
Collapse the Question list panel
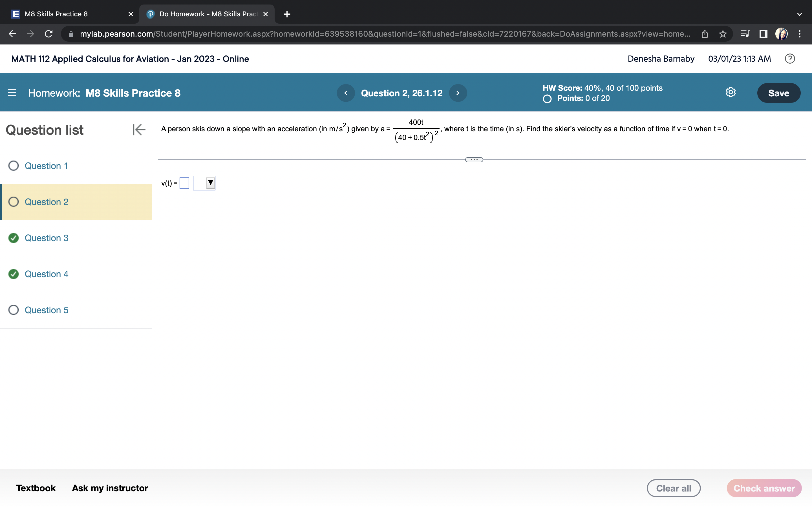pyautogui.click(x=139, y=130)
